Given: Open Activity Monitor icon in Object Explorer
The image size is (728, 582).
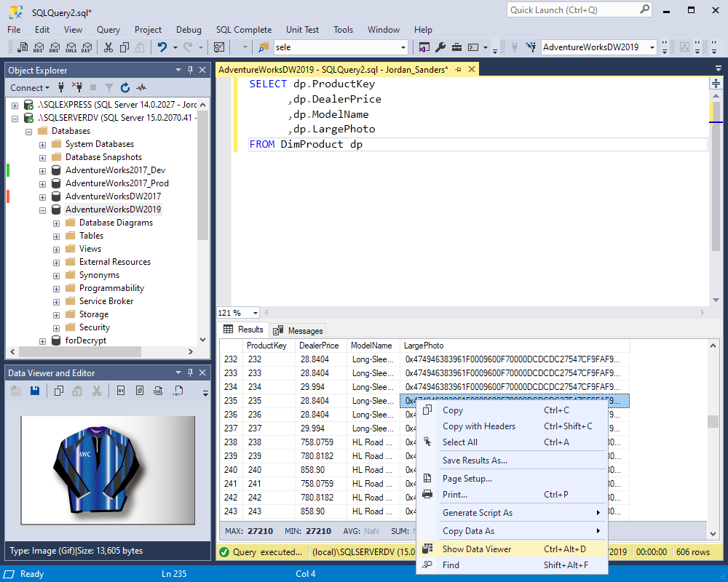Looking at the screenshot, I should (x=141, y=88).
